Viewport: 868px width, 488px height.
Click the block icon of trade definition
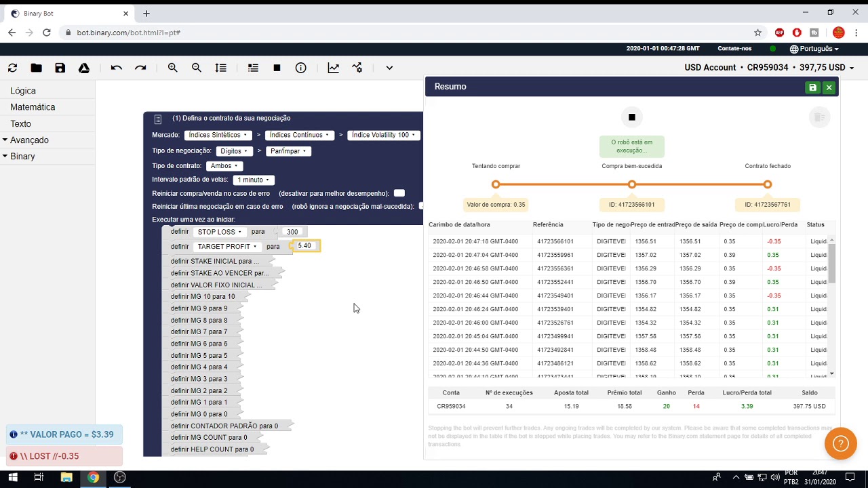[158, 119]
